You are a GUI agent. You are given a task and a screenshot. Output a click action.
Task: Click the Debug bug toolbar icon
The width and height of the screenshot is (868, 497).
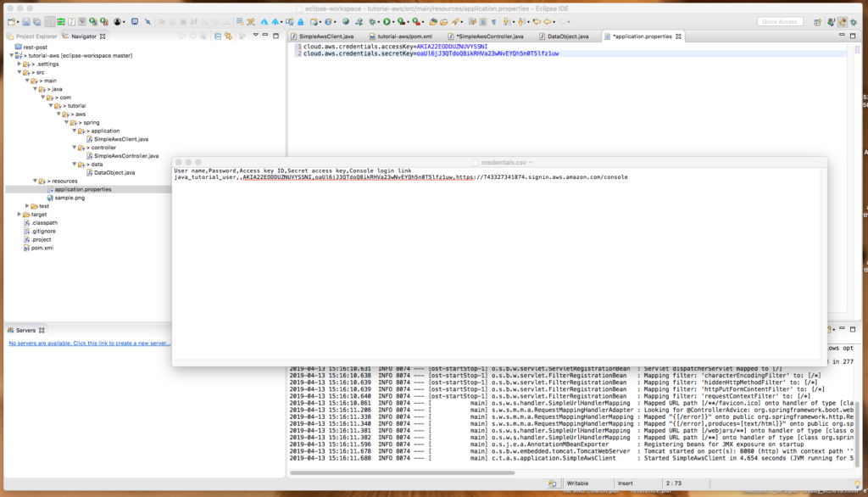373,21
